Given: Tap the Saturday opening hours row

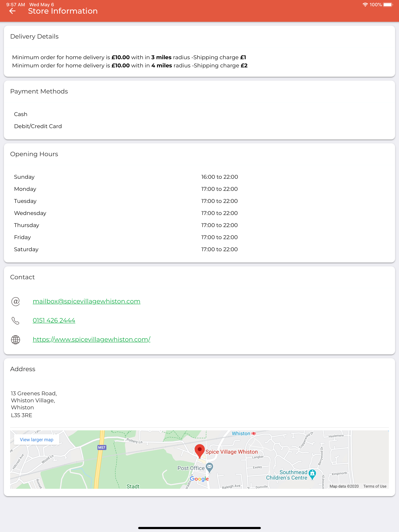Looking at the screenshot, I should 199,249.
